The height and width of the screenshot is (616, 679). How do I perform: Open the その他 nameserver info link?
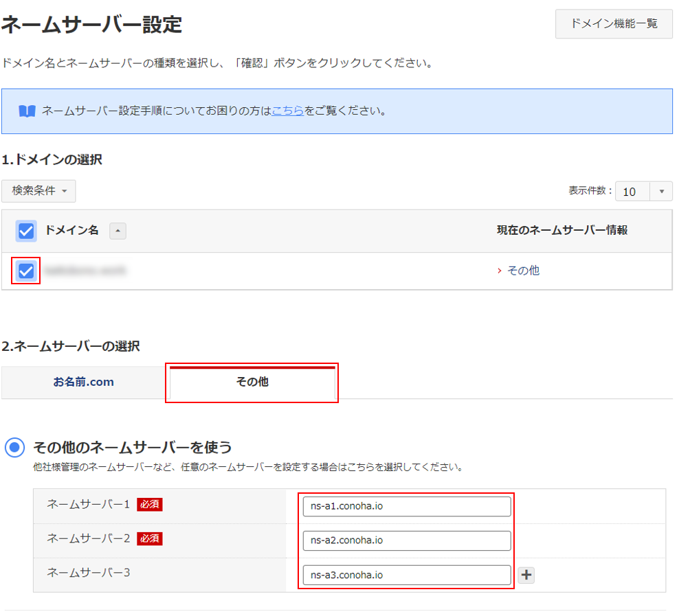click(x=523, y=271)
